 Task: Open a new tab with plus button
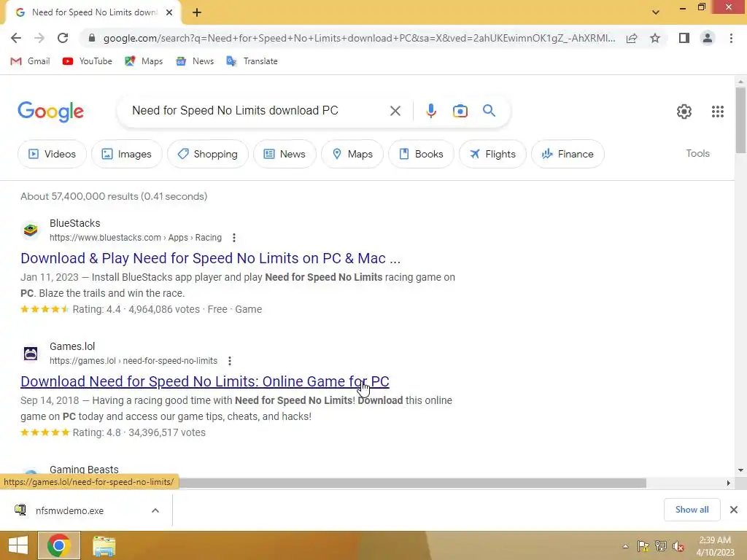point(197,12)
